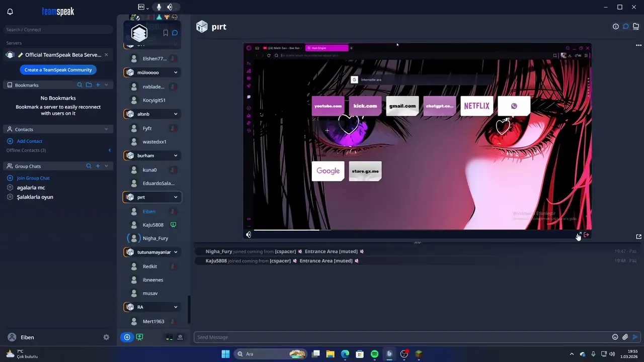Open the audio level meter icon
Screen dimensions: 644x362
point(170,337)
